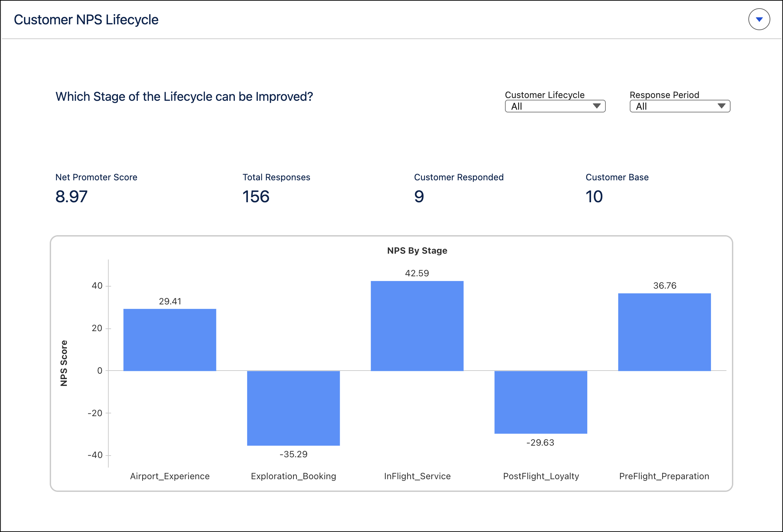
Task: Click the Airport_Experience axis label
Action: coord(170,476)
